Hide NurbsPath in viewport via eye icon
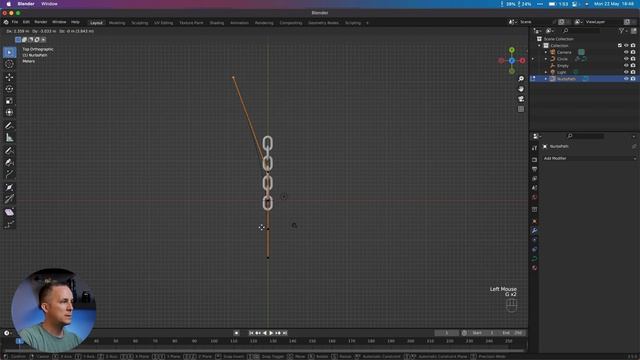Screen dimensions: 640x360 tap(626, 79)
